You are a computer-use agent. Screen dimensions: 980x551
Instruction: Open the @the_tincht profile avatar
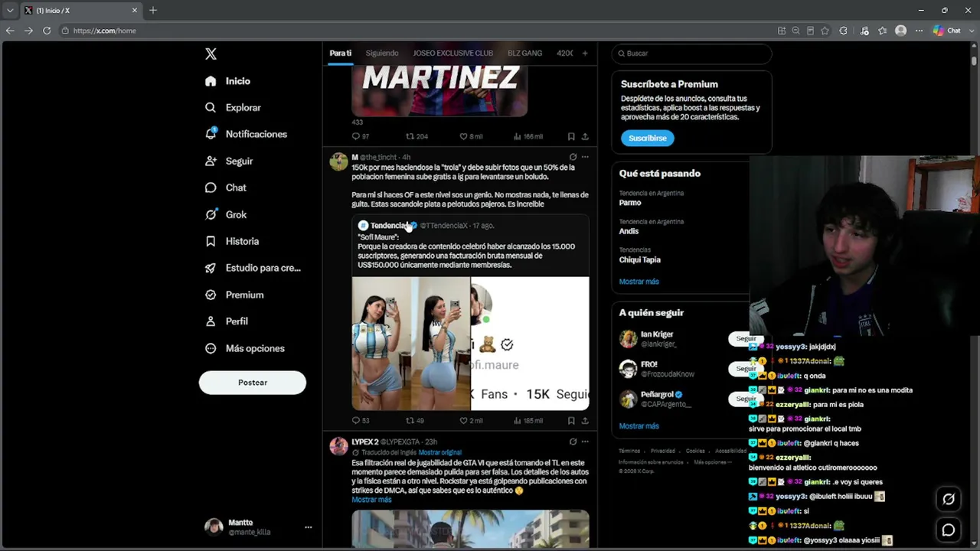coord(338,161)
